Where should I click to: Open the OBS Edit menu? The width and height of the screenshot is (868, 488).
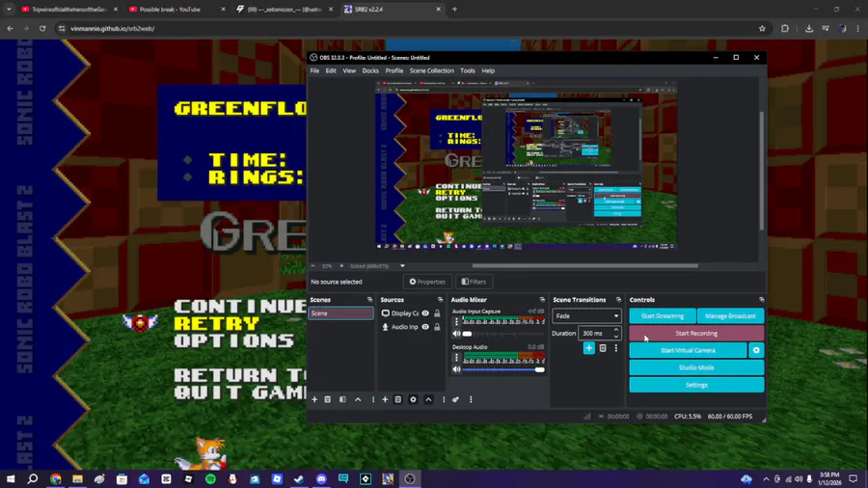[x=331, y=70]
